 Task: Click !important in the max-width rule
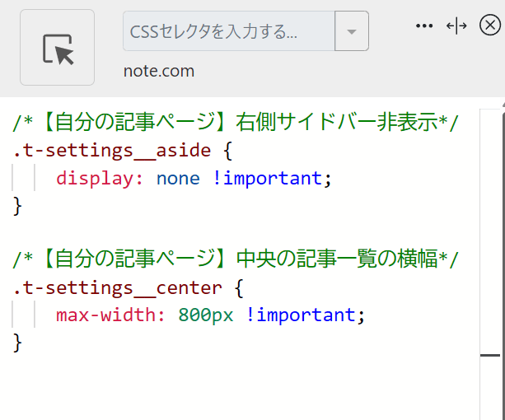tap(300, 315)
